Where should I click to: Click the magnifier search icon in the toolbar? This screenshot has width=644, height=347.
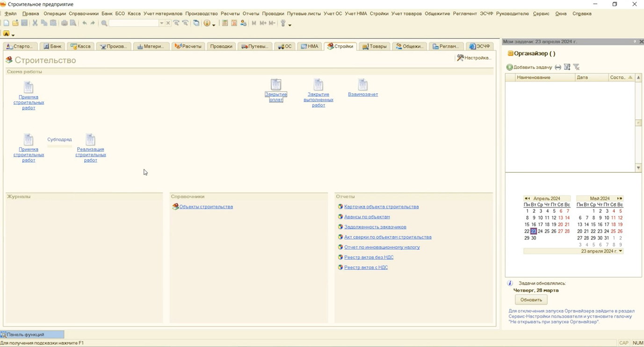click(x=104, y=23)
